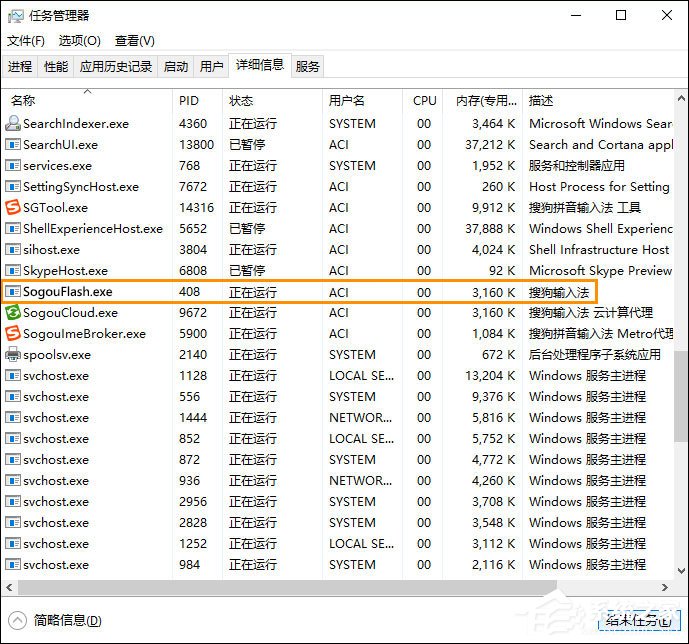This screenshot has width=689, height=644.
Task: Collapse to 简略信息 with the arrow icon
Action: (18, 620)
